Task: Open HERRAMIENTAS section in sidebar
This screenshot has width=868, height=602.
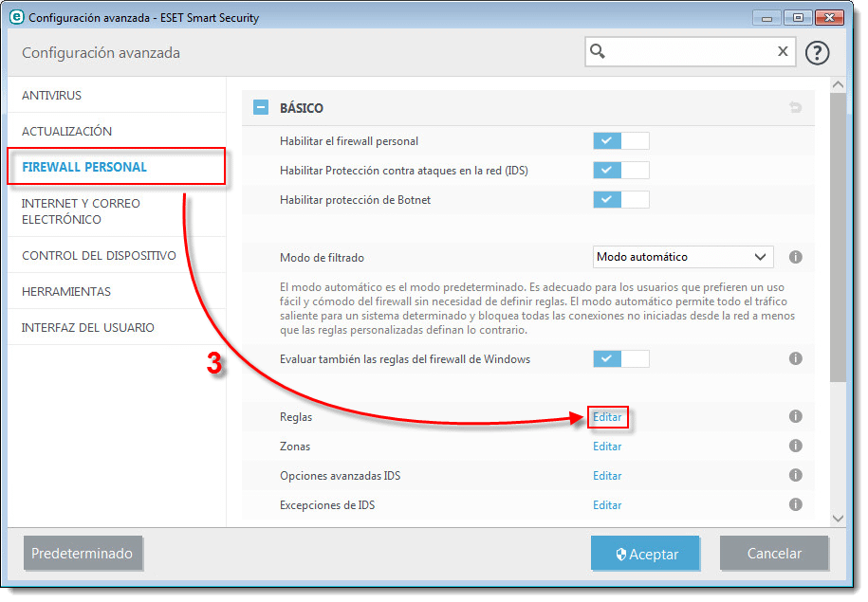Action: coord(66,291)
